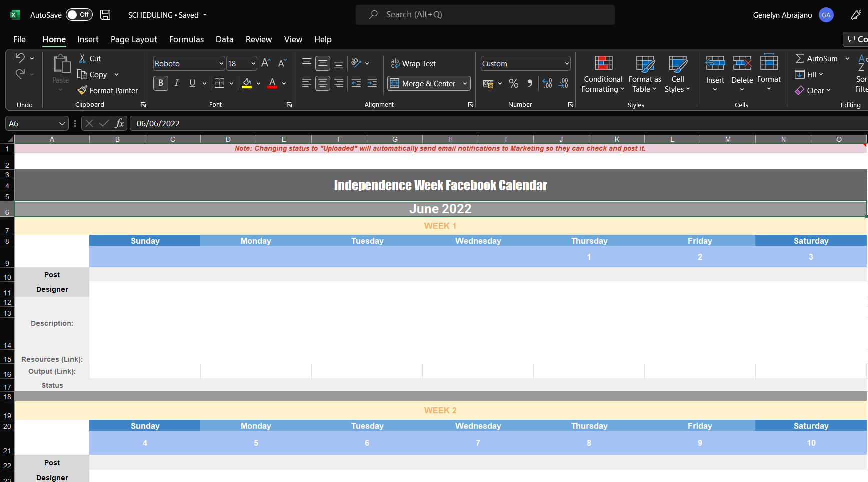Click the Format Painter brush icon
868x482 pixels.
pyautogui.click(x=83, y=90)
